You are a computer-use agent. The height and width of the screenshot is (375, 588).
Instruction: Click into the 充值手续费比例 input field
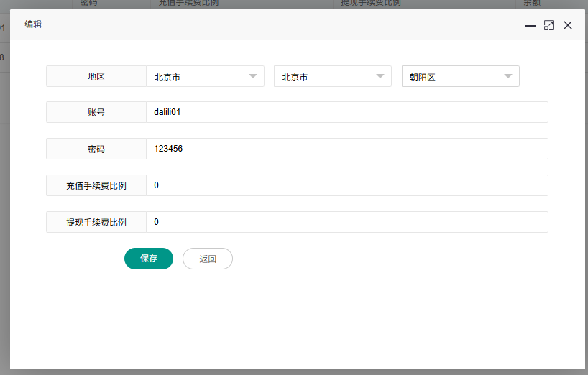click(x=346, y=185)
